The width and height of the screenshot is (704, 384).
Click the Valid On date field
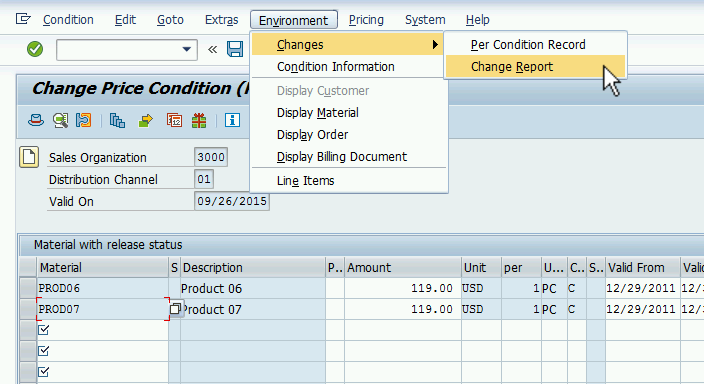(x=232, y=201)
